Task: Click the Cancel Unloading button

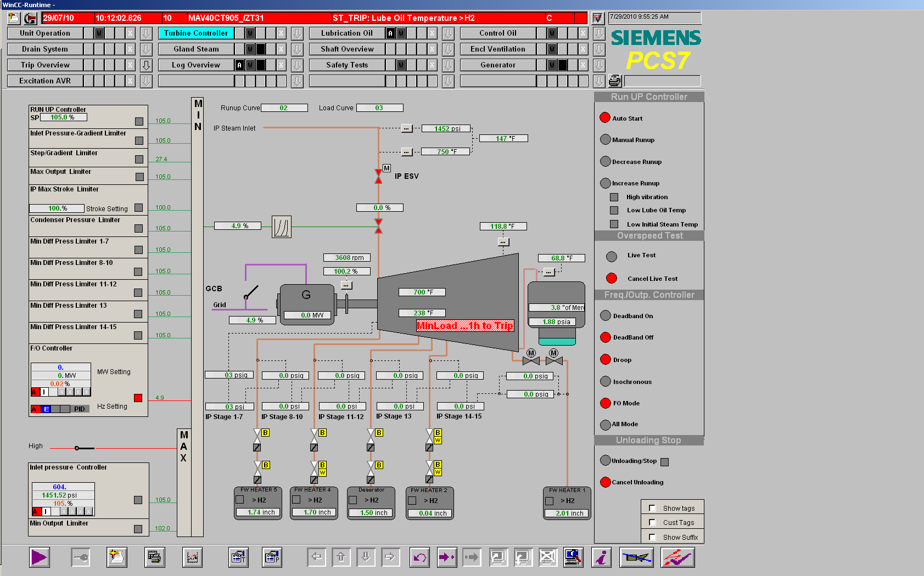Action: click(x=606, y=482)
